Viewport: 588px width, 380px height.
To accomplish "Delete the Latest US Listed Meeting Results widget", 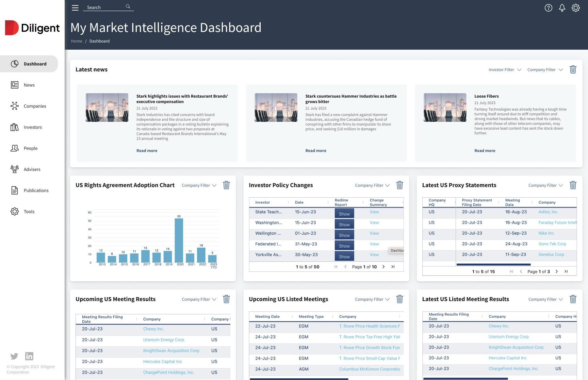I will click(573, 299).
